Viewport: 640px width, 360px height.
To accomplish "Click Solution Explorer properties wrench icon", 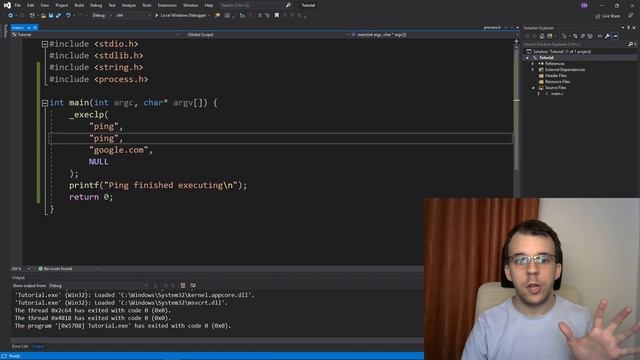I will point(607,36).
